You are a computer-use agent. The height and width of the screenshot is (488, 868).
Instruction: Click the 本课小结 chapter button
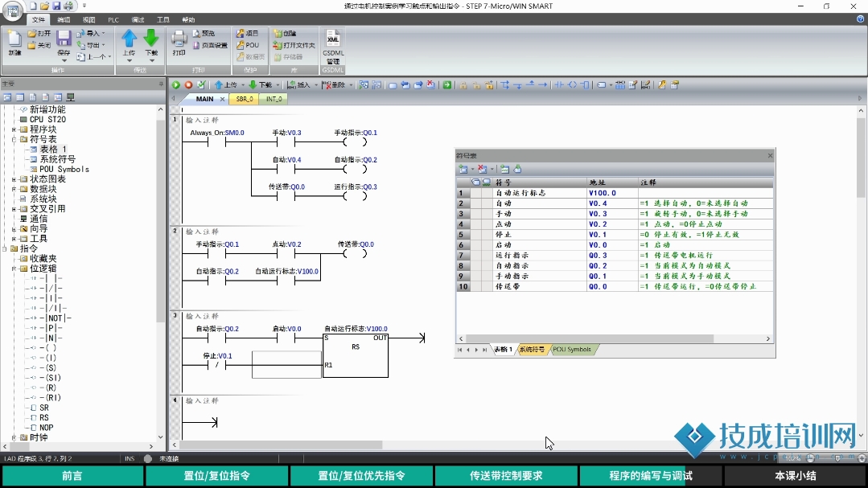coord(796,476)
